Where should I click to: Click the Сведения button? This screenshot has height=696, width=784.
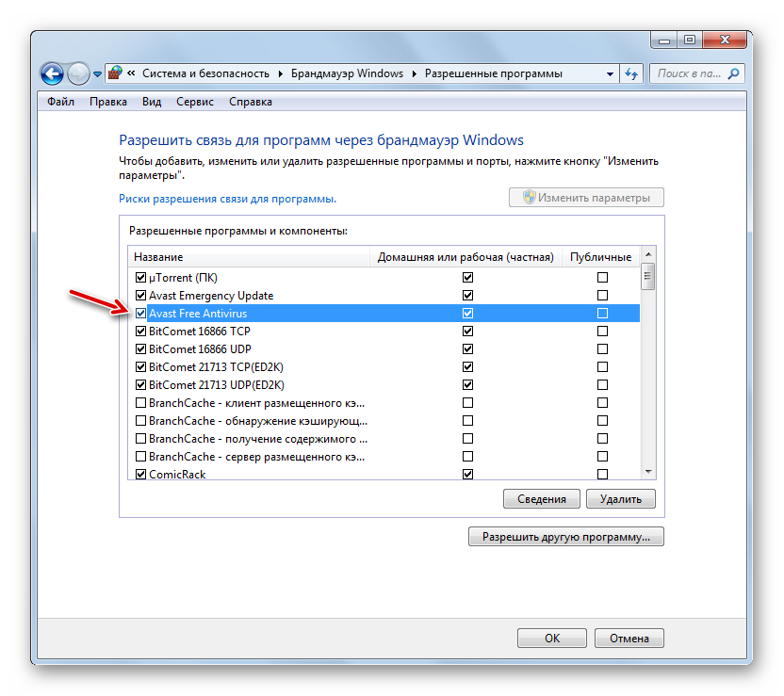[x=542, y=499]
